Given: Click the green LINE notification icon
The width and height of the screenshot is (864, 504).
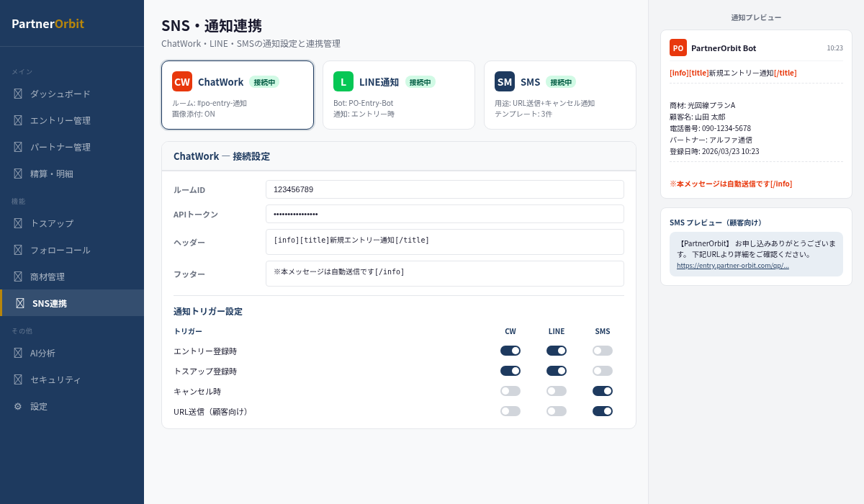Looking at the screenshot, I should point(343,81).
